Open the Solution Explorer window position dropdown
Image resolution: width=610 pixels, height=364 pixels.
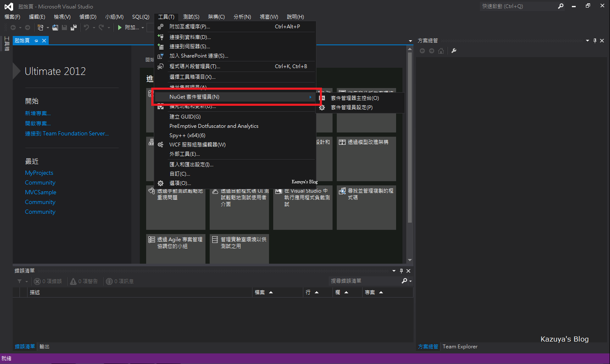(588, 41)
